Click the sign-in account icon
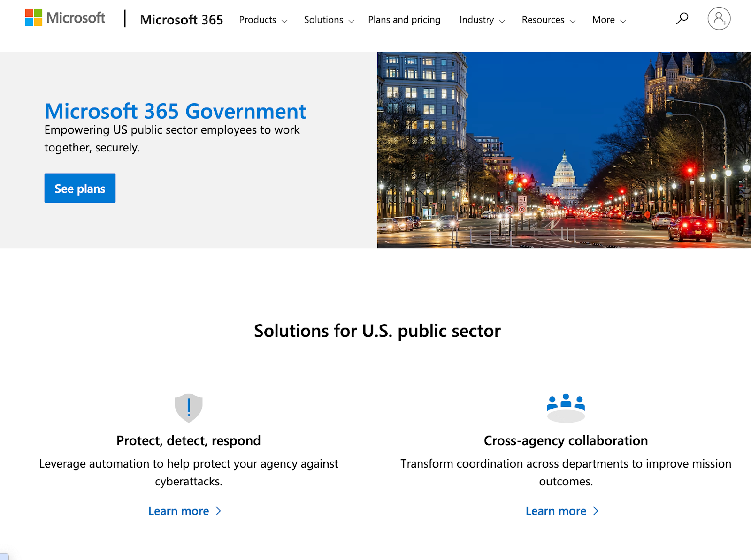 719,19
